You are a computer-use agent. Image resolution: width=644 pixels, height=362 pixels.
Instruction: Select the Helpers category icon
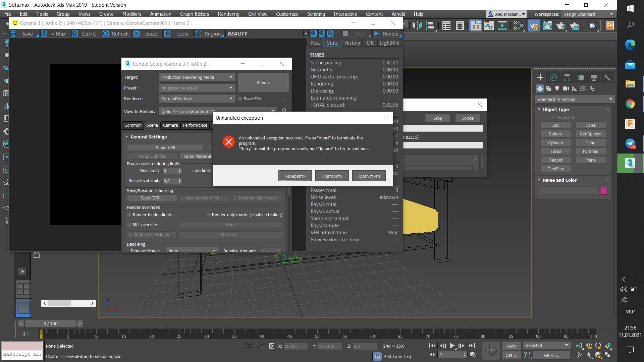pyautogui.click(x=575, y=88)
